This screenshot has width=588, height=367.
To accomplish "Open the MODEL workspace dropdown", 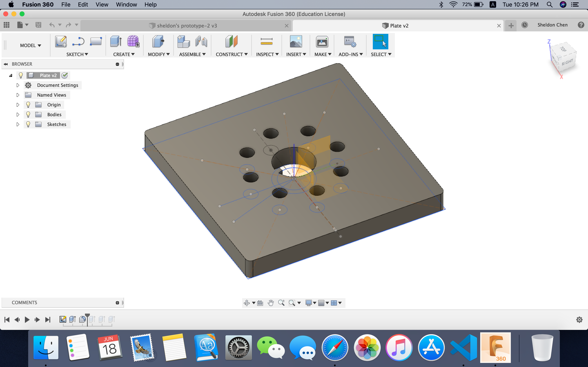I will [30, 45].
